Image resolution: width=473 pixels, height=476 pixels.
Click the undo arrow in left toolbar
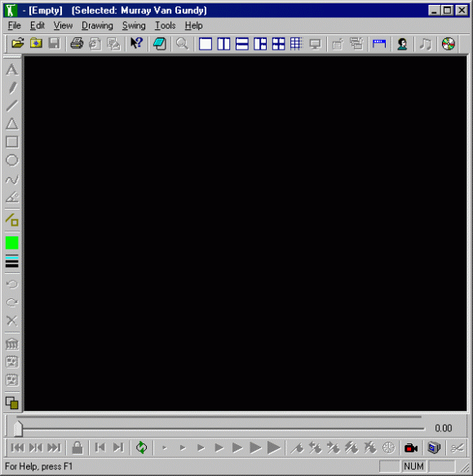(x=12, y=284)
